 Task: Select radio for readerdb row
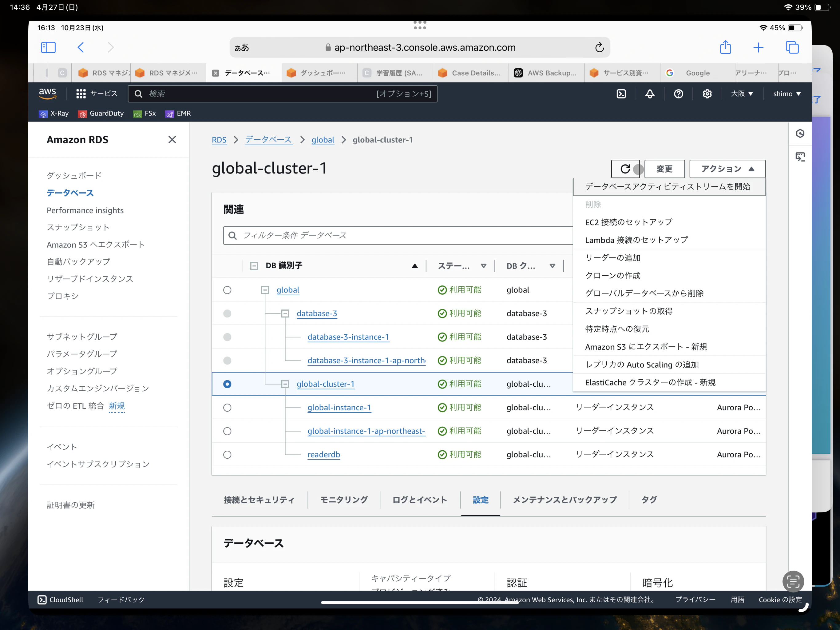coord(227,455)
